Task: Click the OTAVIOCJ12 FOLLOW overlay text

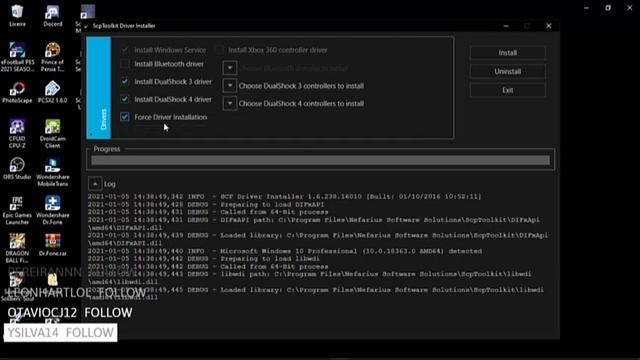Action: [70, 313]
